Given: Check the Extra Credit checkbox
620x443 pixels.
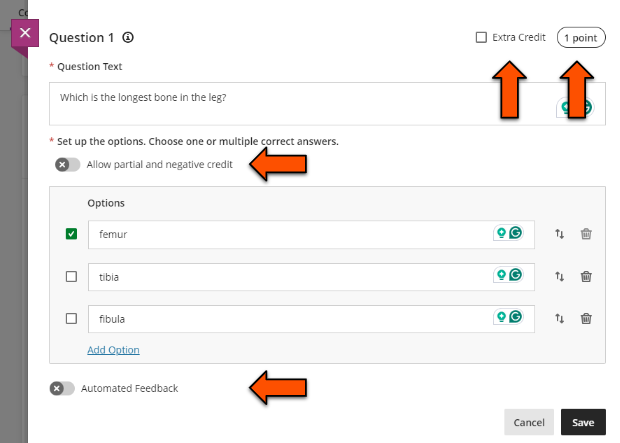Looking at the screenshot, I should tap(481, 37).
